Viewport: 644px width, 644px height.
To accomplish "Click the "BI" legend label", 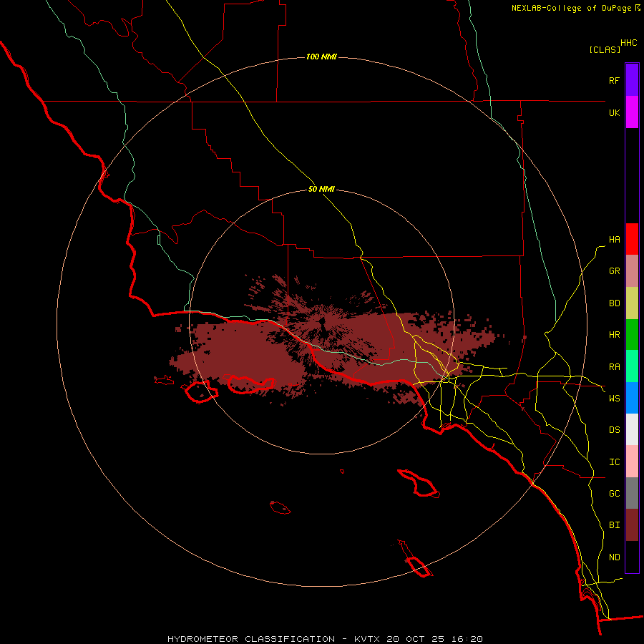I will tap(614, 525).
